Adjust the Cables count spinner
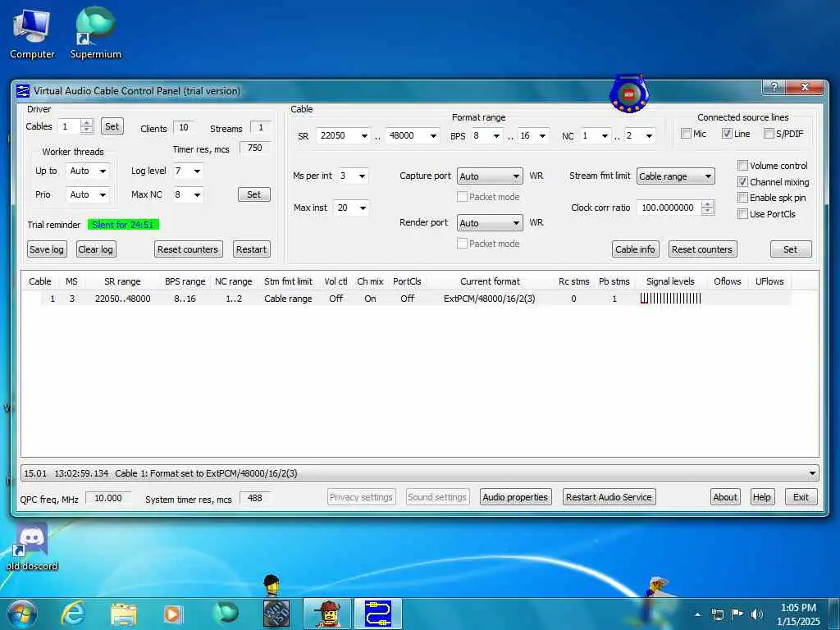The height and width of the screenshot is (630, 840). point(85,126)
